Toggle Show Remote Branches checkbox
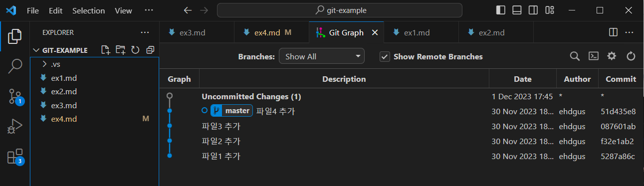 click(385, 56)
